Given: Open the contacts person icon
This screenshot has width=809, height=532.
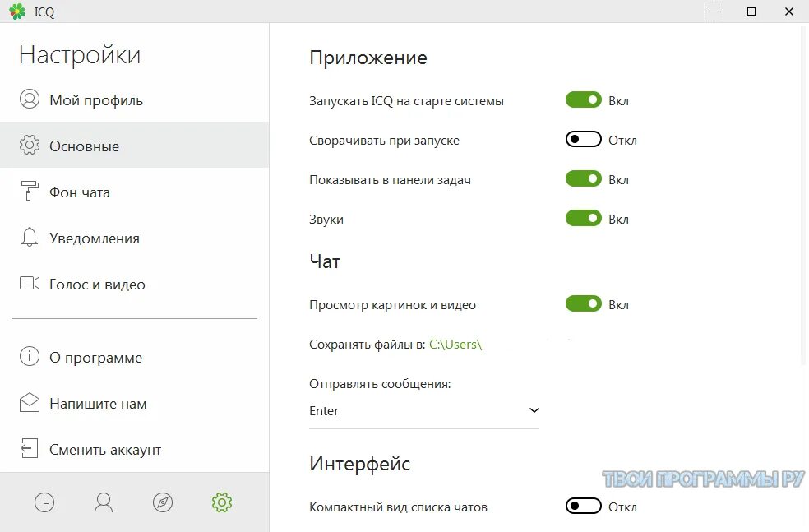Looking at the screenshot, I should [x=104, y=502].
